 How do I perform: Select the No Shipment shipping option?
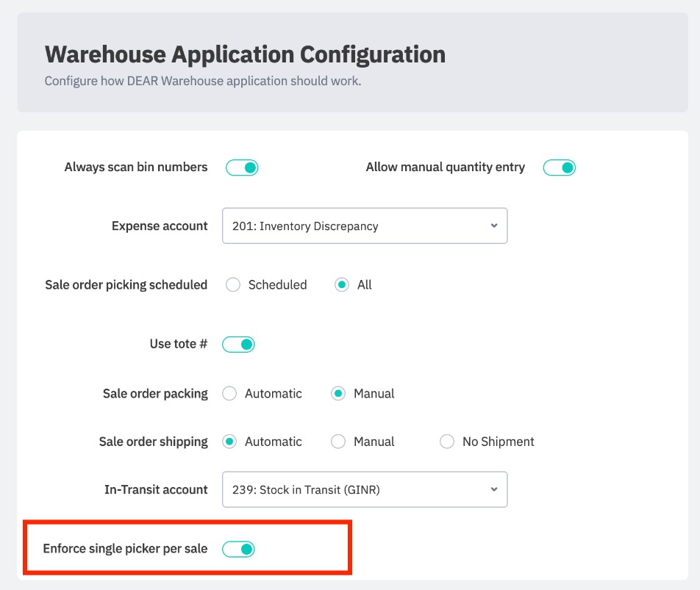point(447,442)
